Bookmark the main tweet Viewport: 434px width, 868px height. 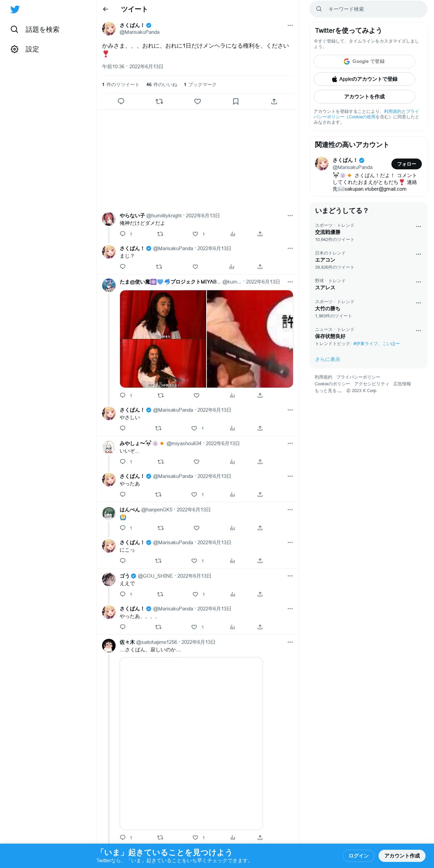236,101
